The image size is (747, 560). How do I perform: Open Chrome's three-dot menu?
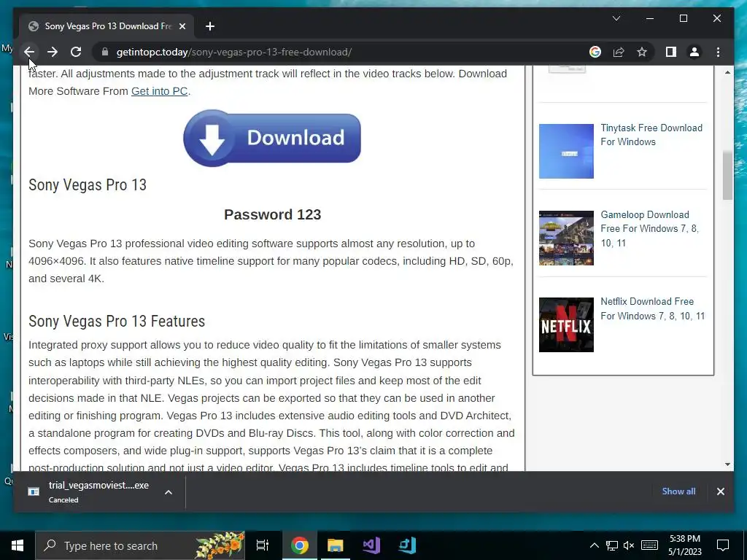718,52
